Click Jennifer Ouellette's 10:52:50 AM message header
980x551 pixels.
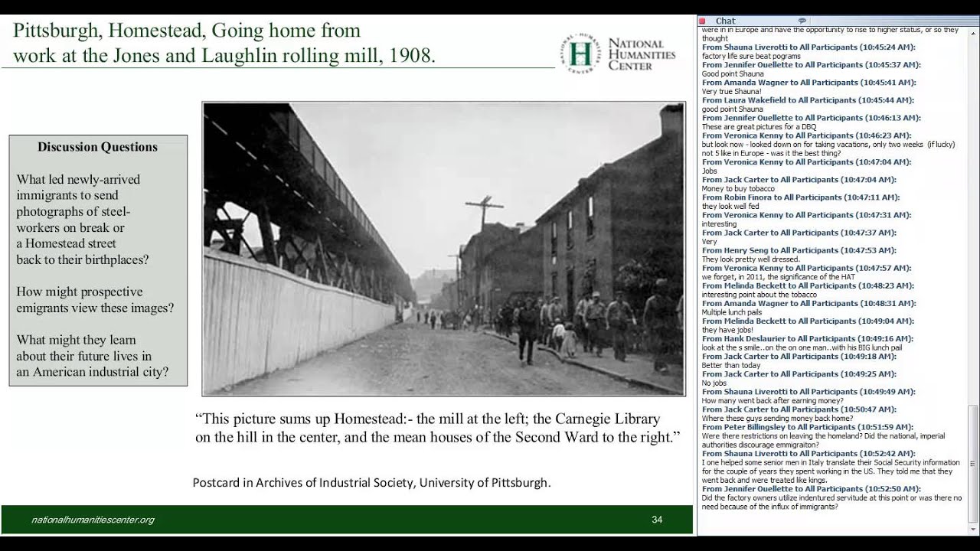(x=811, y=488)
